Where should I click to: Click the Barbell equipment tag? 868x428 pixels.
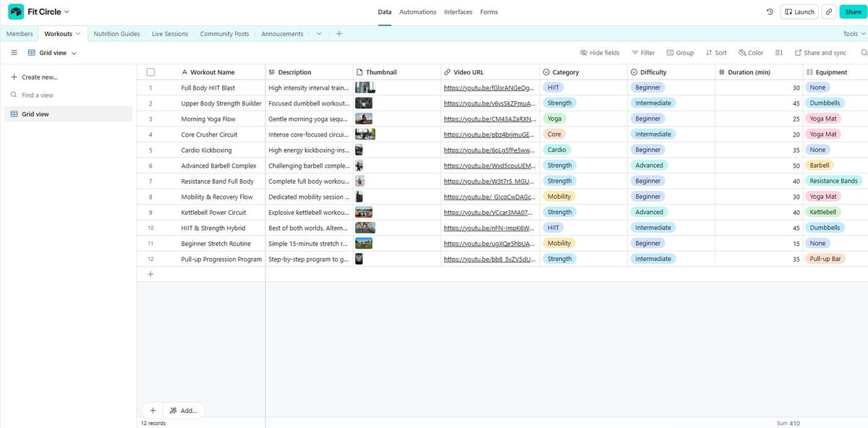(819, 165)
